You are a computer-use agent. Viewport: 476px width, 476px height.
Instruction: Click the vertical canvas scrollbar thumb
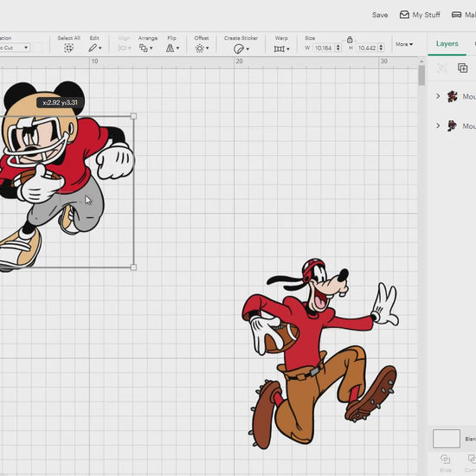pyautogui.click(x=421, y=75)
